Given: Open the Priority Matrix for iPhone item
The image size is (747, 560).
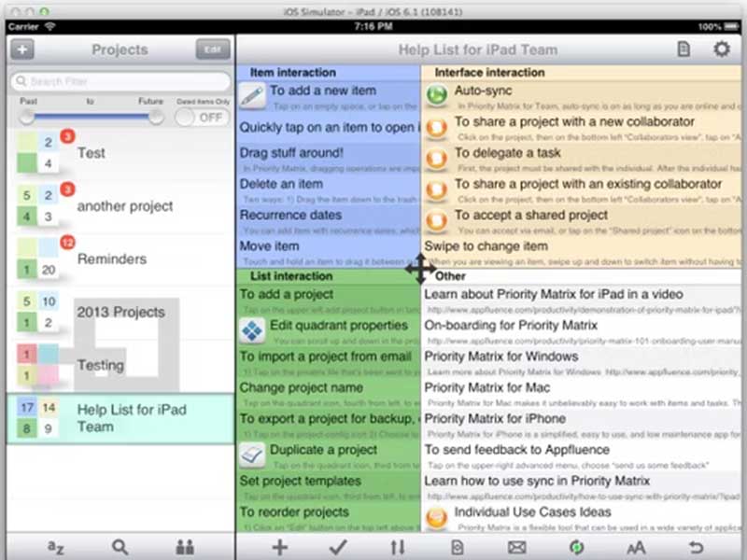Looking at the screenshot, I should click(581, 425).
